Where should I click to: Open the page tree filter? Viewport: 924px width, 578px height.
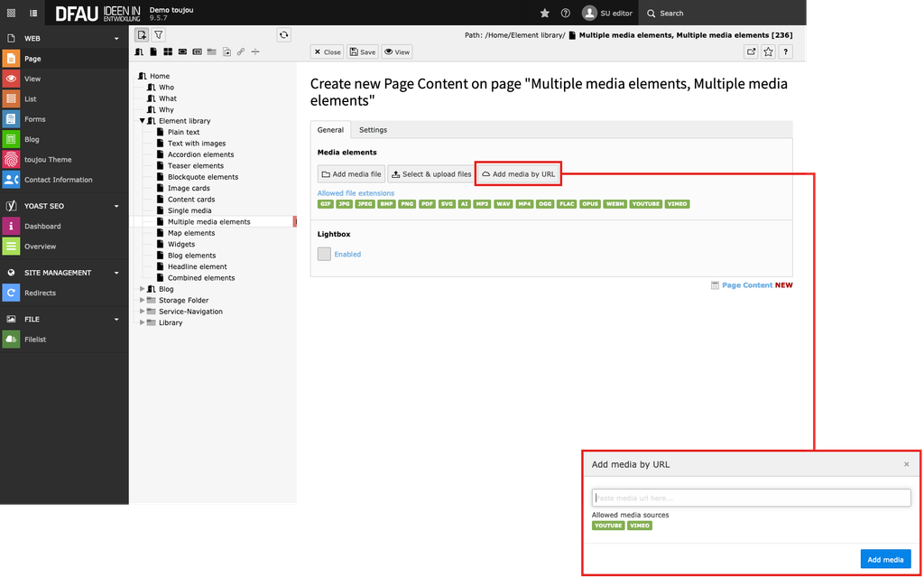(159, 34)
